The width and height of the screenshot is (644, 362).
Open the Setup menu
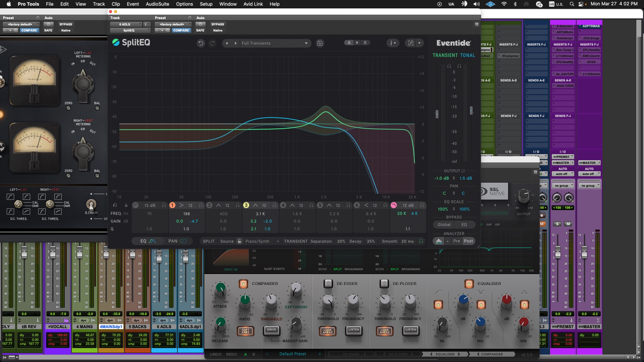[x=206, y=4]
